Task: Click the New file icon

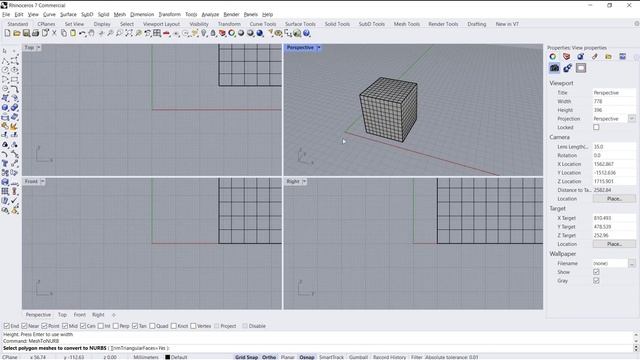Action: pos(7,33)
